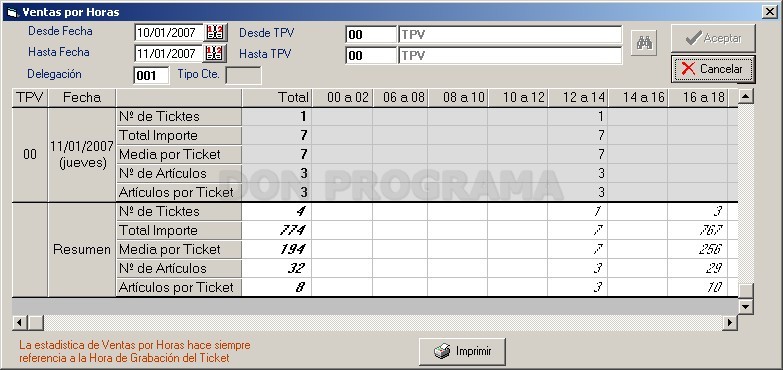Click the Aceptar checkmark button

coord(713,38)
